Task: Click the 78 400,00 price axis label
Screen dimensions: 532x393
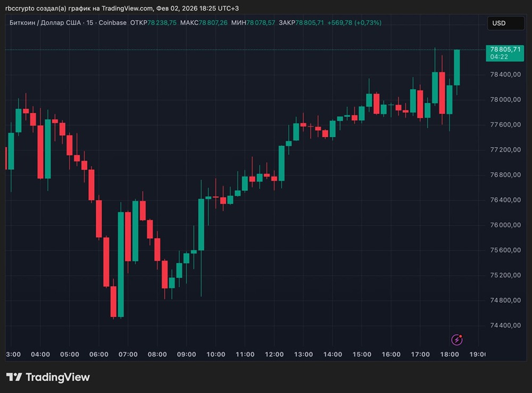Action: (x=505, y=74)
